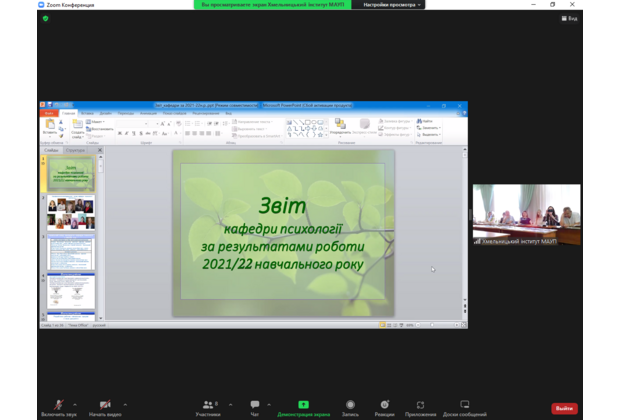Screen dimensions: 620x420
Task: Open the Чат chat panel
Action: (x=255, y=405)
